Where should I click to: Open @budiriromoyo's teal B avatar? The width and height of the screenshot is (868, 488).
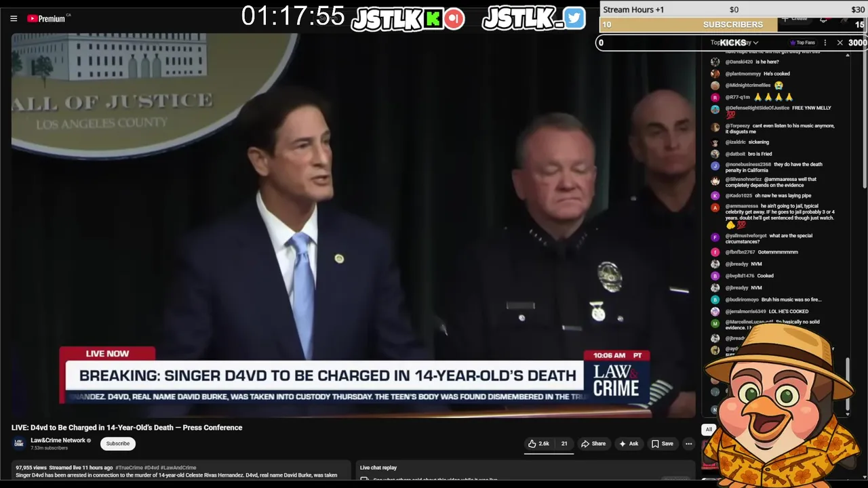coord(715,300)
